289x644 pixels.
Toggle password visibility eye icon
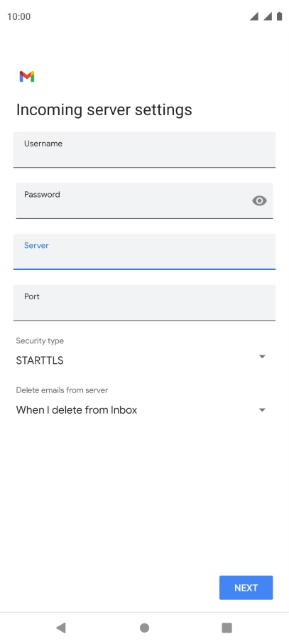click(259, 200)
